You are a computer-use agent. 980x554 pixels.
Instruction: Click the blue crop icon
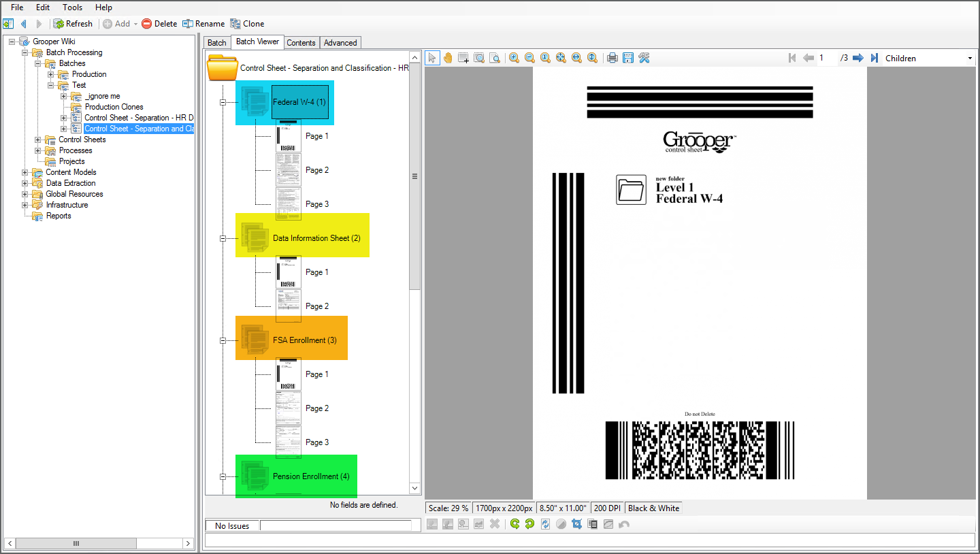click(576, 524)
